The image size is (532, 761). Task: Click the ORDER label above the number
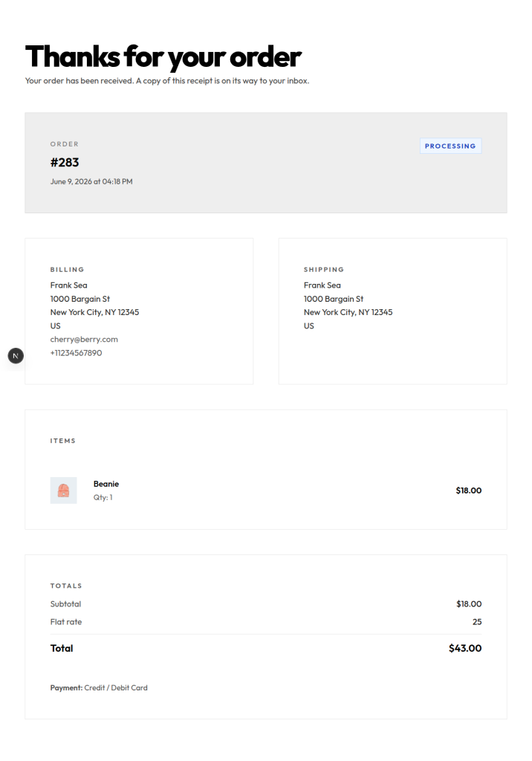[65, 144]
